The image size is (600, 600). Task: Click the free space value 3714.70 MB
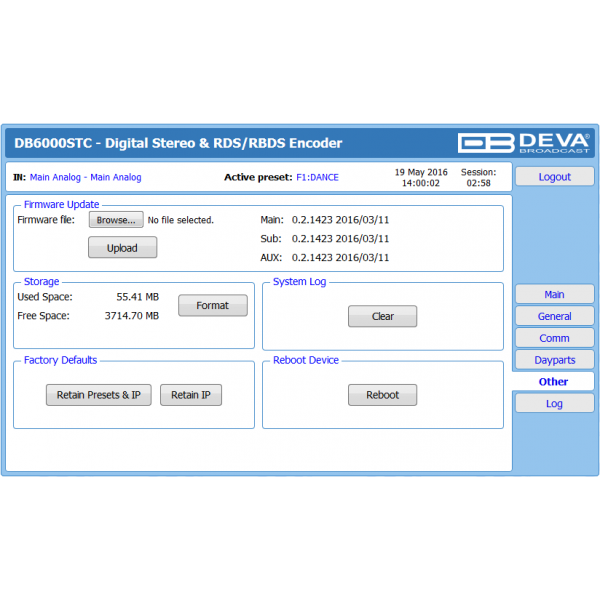tap(132, 316)
